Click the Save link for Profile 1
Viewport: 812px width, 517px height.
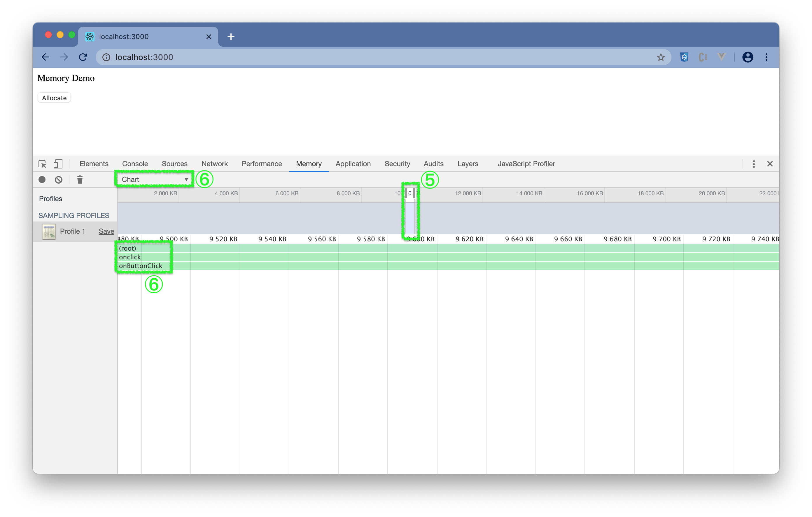click(106, 231)
